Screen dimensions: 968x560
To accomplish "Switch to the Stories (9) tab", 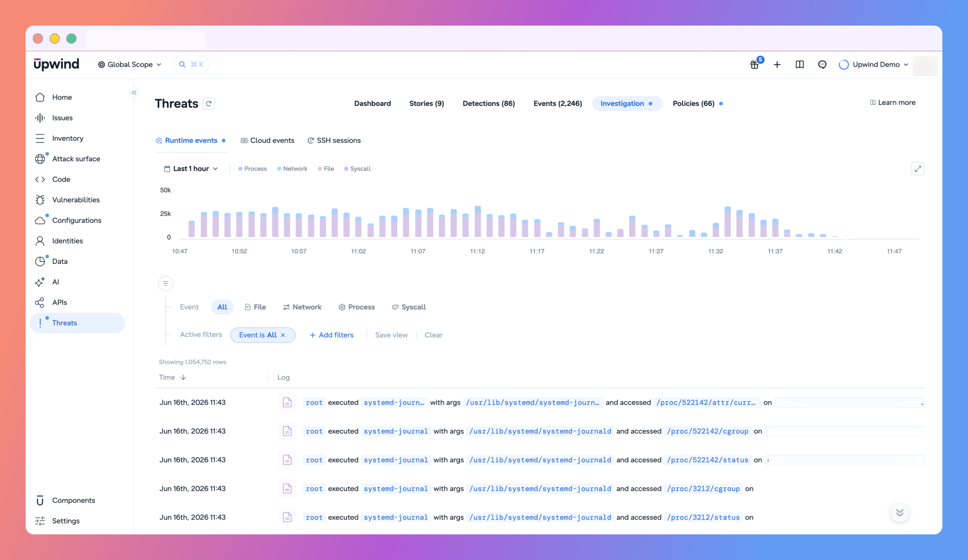I will [x=427, y=103].
